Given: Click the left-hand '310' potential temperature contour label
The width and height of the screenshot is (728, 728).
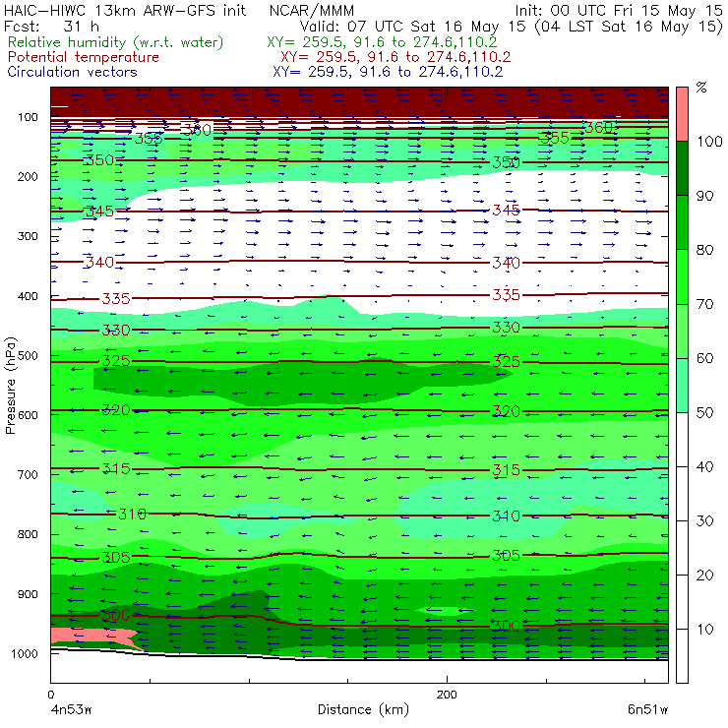Looking at the screenshot, I should pos(133,514).
